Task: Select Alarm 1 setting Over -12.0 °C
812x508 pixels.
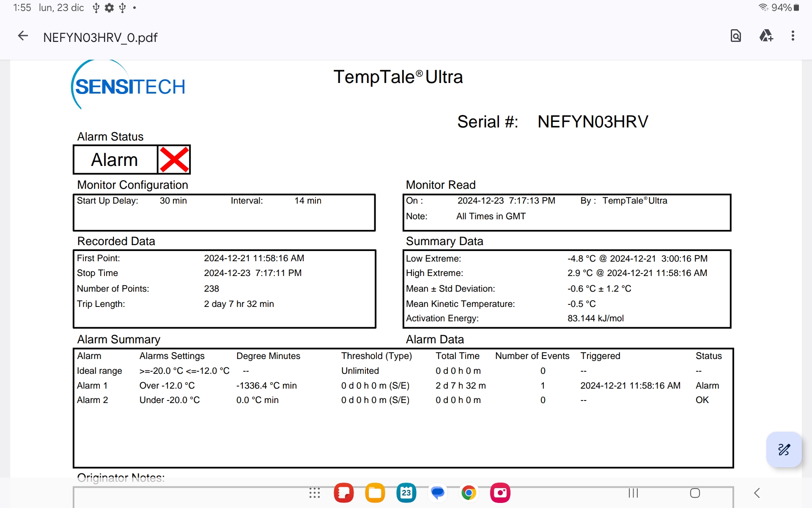Action: click(167, 386)
